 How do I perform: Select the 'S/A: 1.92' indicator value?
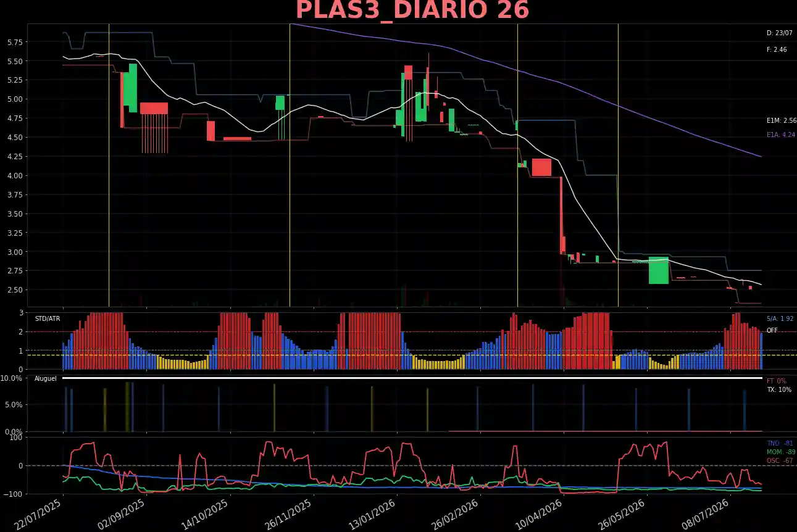click(x=780, y=318)
